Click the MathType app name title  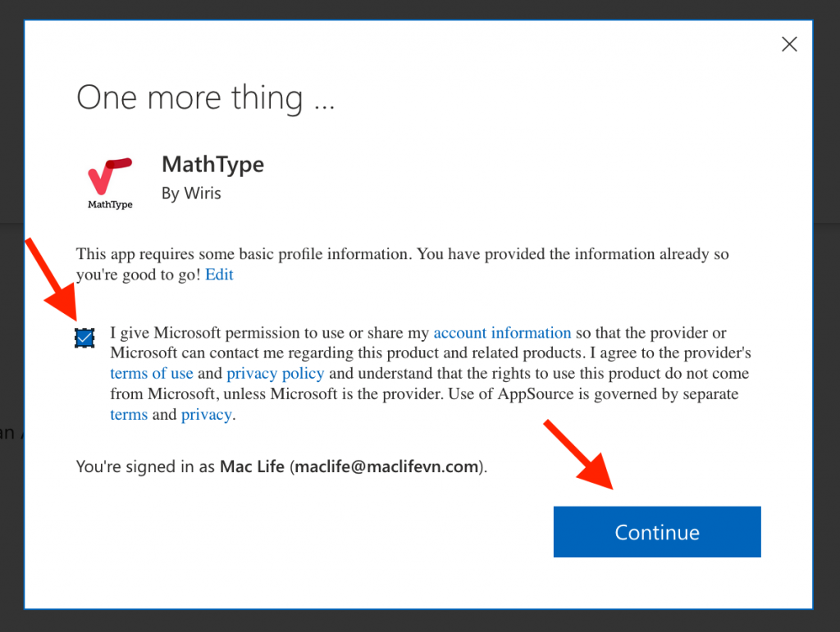212,164
